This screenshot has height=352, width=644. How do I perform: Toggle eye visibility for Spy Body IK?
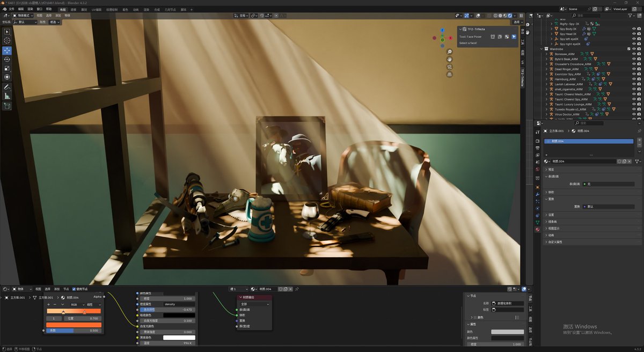pos(634,29)
